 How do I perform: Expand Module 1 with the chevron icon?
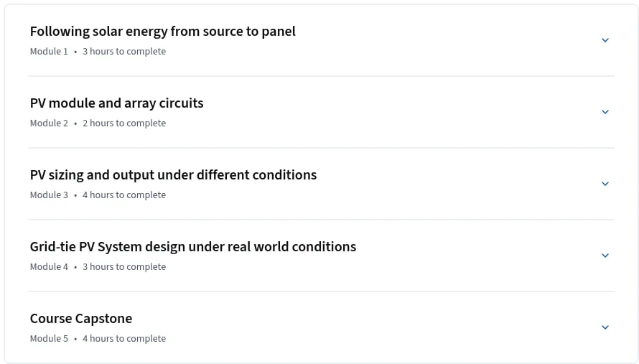click(605, 40)
